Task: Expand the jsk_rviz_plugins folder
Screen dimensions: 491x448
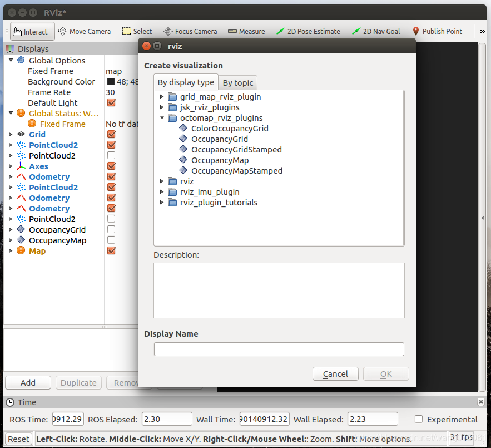Action: [x=162, y=107]
